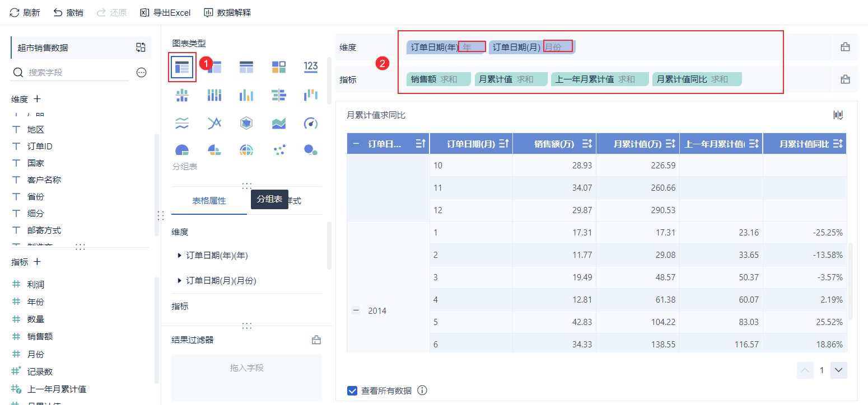Click the 订单日期(月) dimension pill
Viewport: 868px width, 405px height.
[532, 47]
